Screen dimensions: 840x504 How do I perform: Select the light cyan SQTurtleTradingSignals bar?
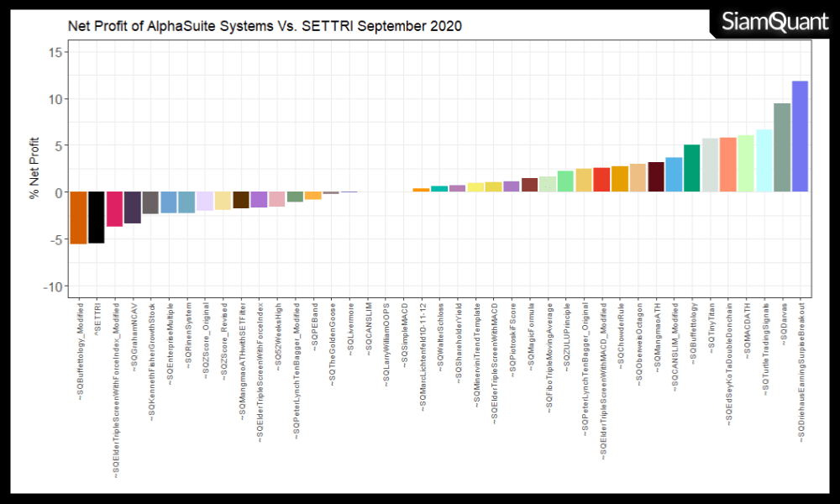[x=764, y=160]
